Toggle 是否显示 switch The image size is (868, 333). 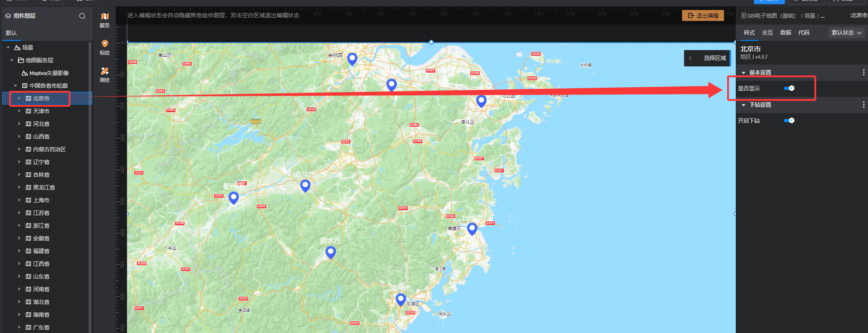(789, 88)
